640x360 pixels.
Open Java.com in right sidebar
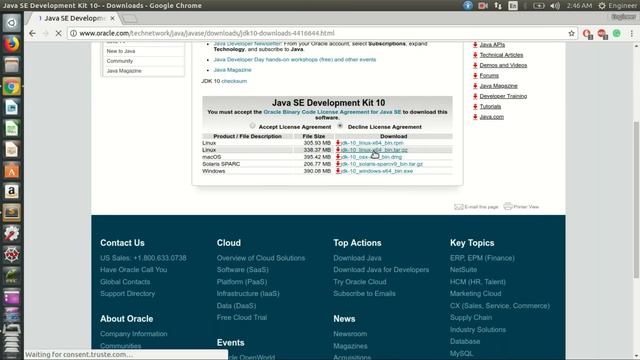[491, 117]
